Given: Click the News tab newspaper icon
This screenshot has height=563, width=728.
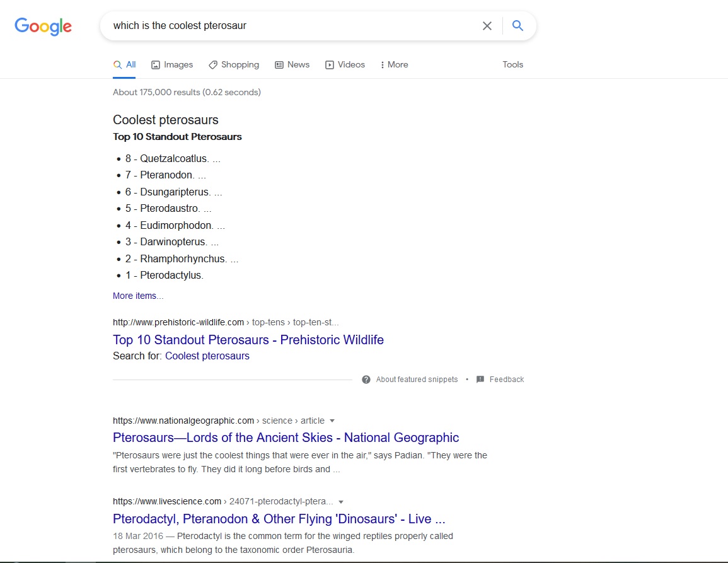Looking at the screenshot, I should [279, 65].
